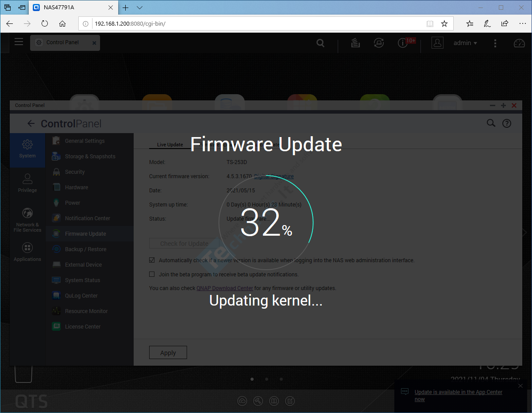The image size is (532, 413).
Task: Click the admin user avatar icon
Action: click(437, 43)
